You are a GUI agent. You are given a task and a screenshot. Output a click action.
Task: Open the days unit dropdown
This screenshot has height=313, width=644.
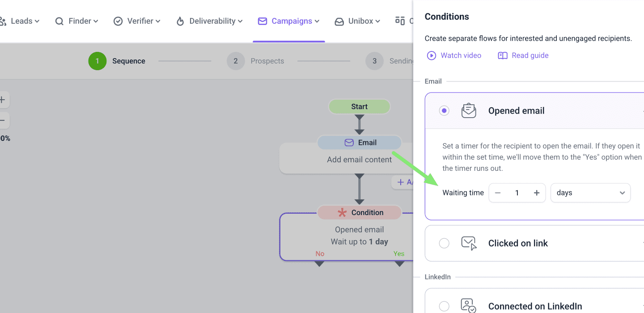point(590,193)
